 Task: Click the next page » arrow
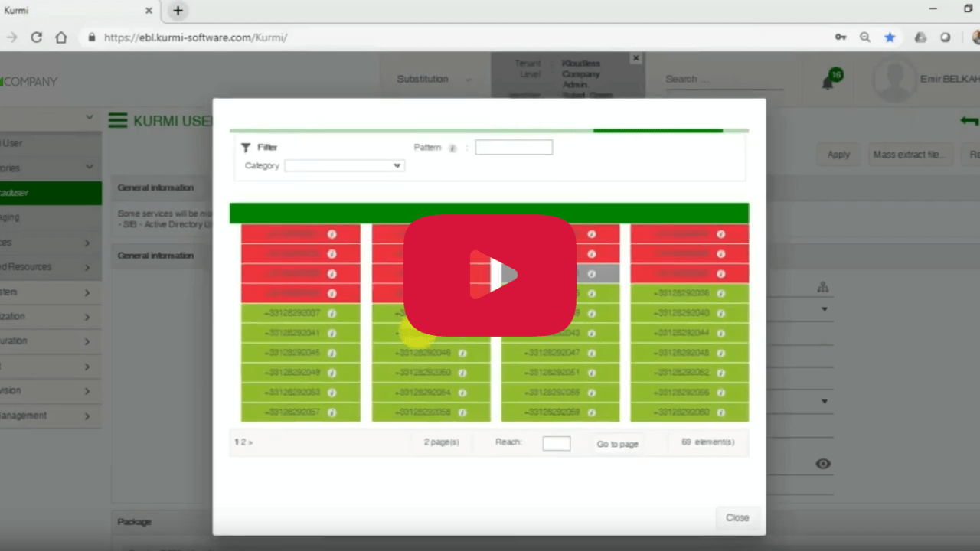[250, 442]
